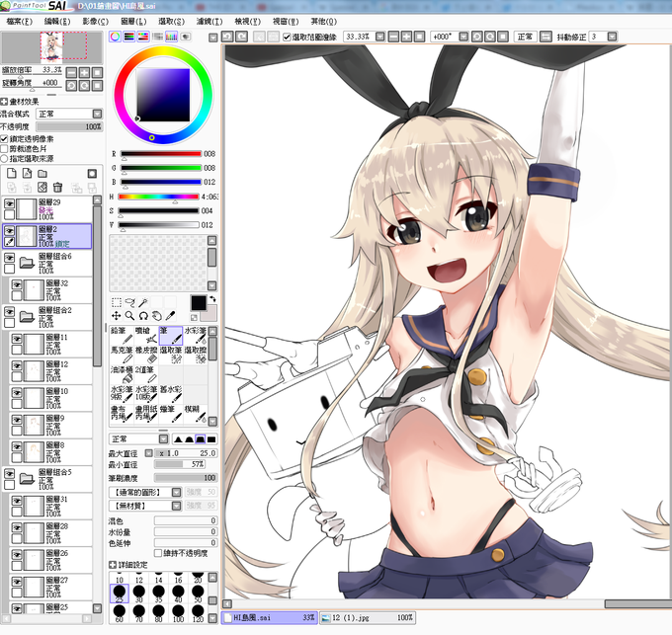Create a new normal layer
Image resolution: width=672 pixels, height=635 pixels.
coord(12,173)
